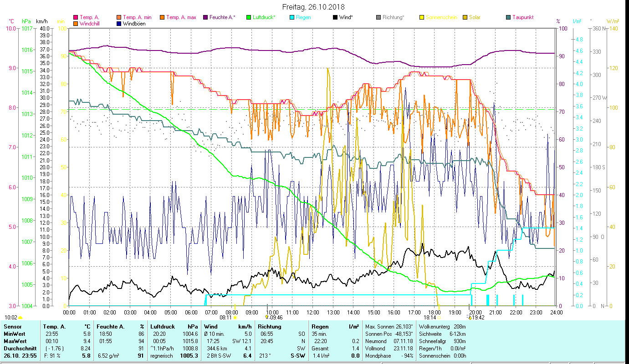Click the Temp. A. min legend color box
629x364 pixels.
point(119,17)
